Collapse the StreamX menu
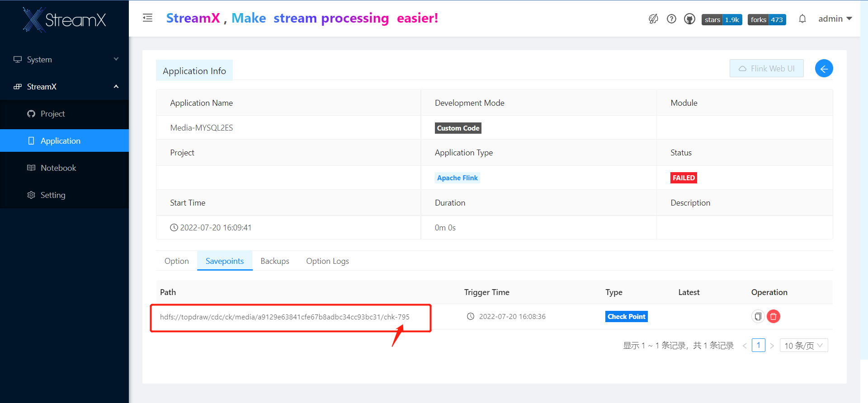This screenshot has height=403, width=868. [x=64, y=86]
